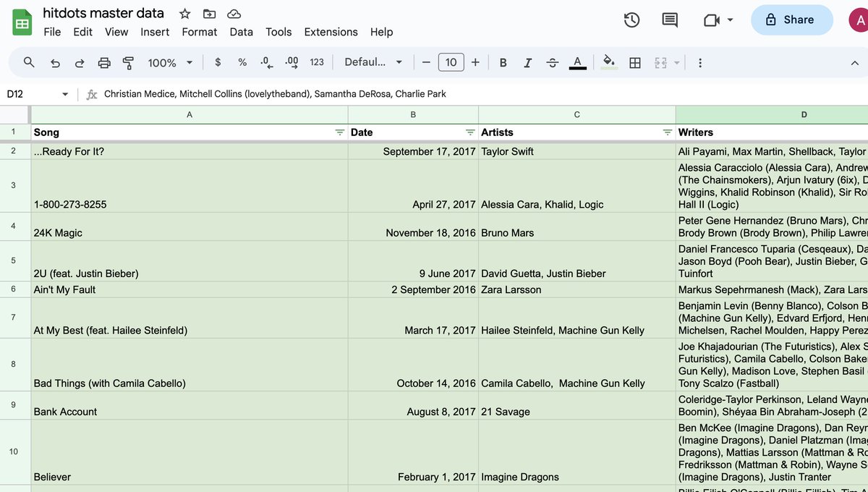The height and width of the screenshot is (492, 868).
Task: Click cell '24K Magic'
Action: point(190,226)
